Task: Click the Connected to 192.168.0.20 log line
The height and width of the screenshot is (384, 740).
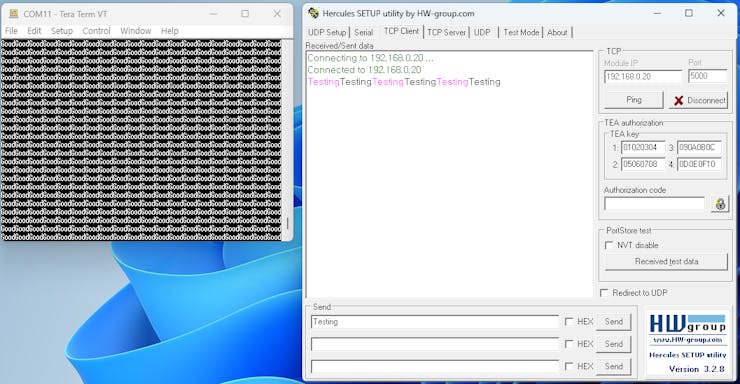Action: coord(364,70)
